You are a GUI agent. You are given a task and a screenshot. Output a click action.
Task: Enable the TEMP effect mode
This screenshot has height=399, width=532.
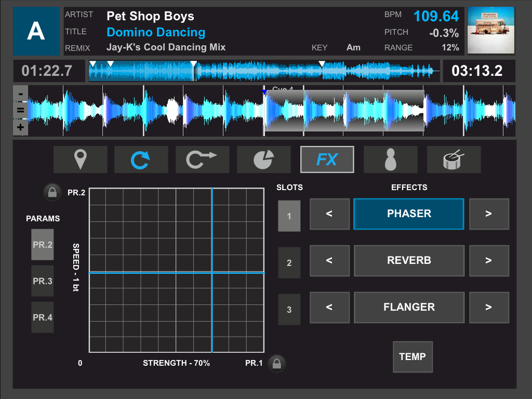click(x=413, y=357)
